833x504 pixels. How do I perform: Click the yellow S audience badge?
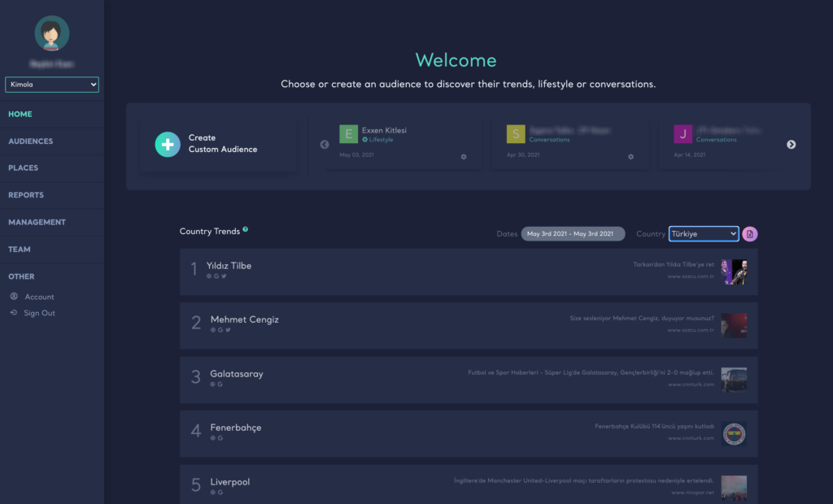(516, 134)
